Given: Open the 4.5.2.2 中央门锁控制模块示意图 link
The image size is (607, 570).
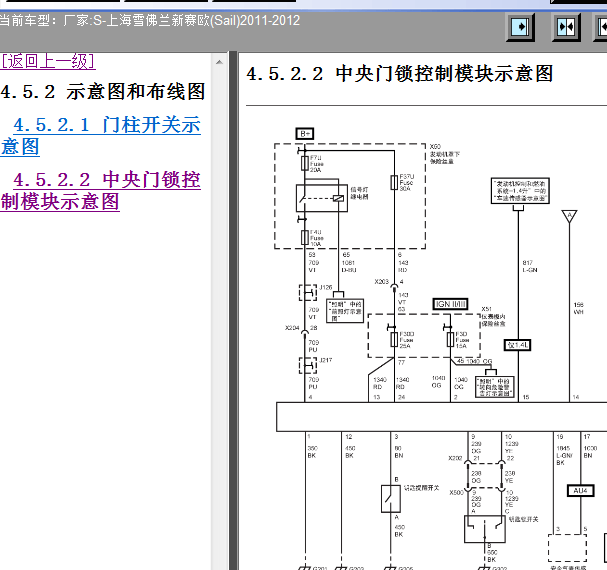Looking at the screenshot, I should coord(101,191).
